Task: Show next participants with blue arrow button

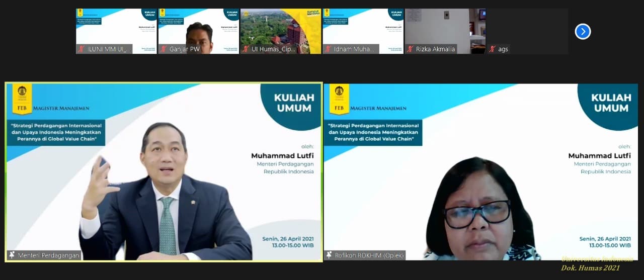Action: (x=583, y=32)
